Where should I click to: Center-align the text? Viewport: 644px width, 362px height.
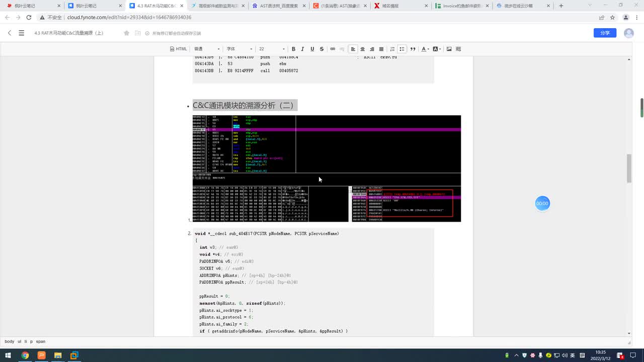click(362, 49)
